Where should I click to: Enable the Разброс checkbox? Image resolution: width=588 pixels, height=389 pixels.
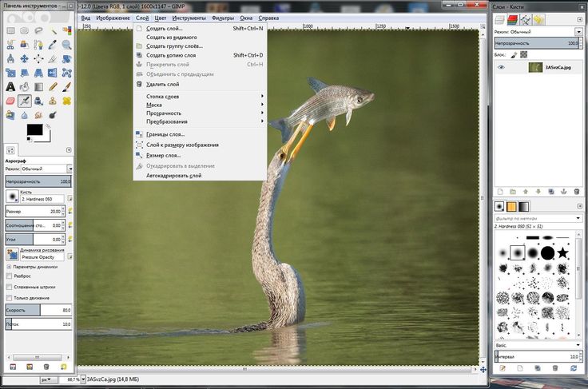coord(10,276)
